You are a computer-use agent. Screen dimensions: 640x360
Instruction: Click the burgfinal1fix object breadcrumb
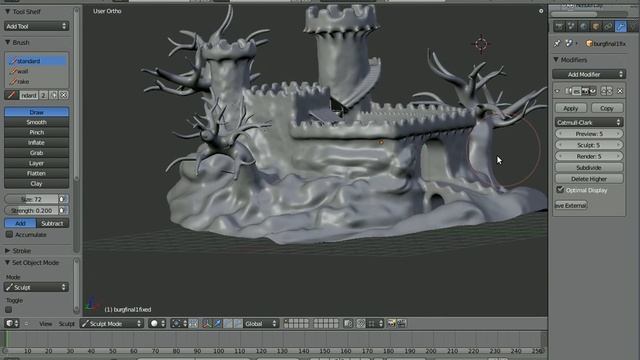point(606,43)
